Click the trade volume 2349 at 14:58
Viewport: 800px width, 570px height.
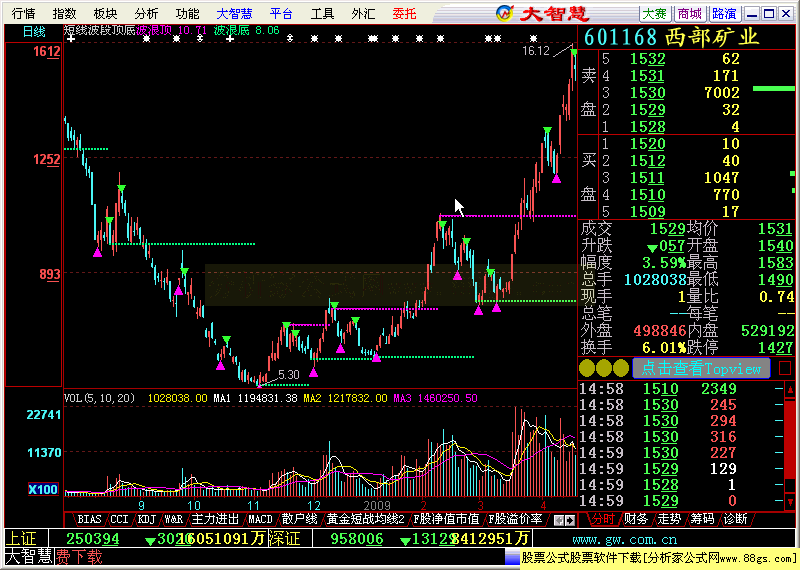pyautogui.click(x=718, y=389)
